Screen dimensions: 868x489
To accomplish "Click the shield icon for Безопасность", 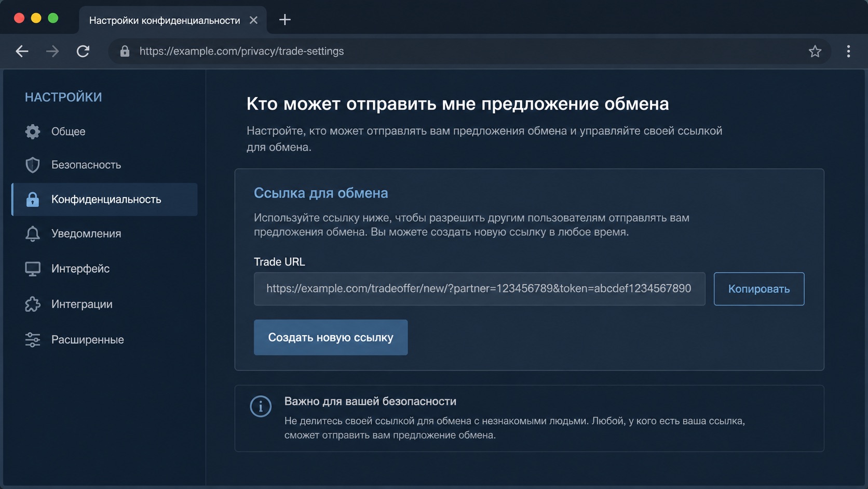I will point(33,165).
